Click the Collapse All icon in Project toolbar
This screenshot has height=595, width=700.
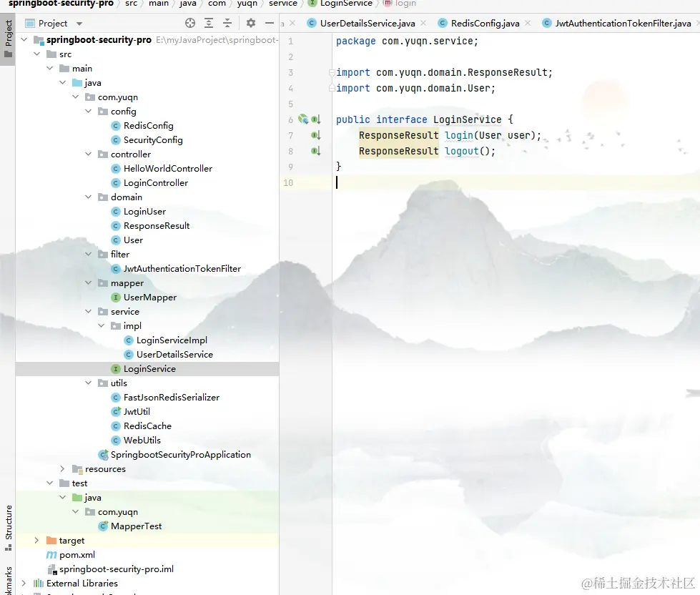pyautogui.click(x=227, y=23)
